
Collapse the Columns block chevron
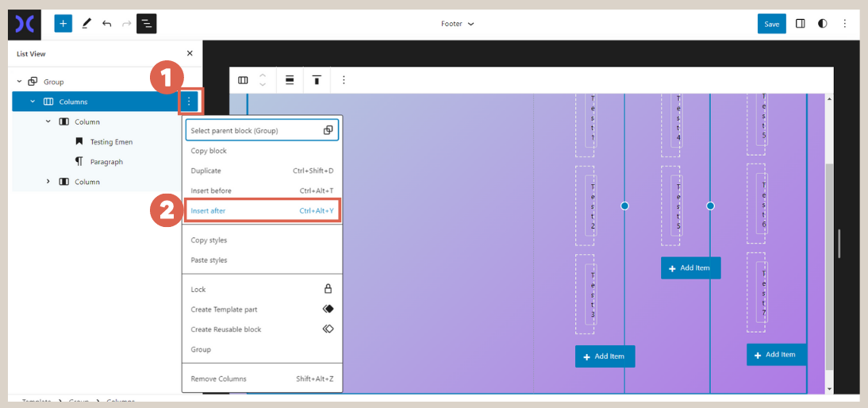[x=33, y=102]
